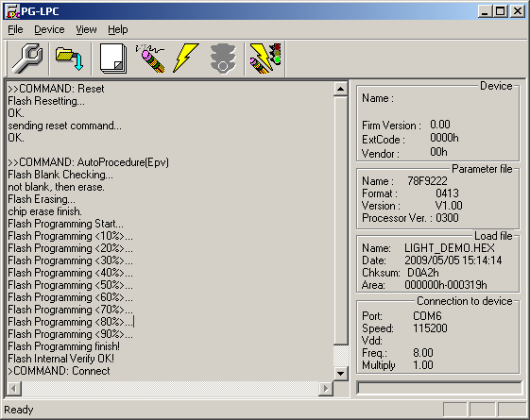Minimize the PG-LPC window
Viewport: 530px width, 420px height.
point(485,11)
